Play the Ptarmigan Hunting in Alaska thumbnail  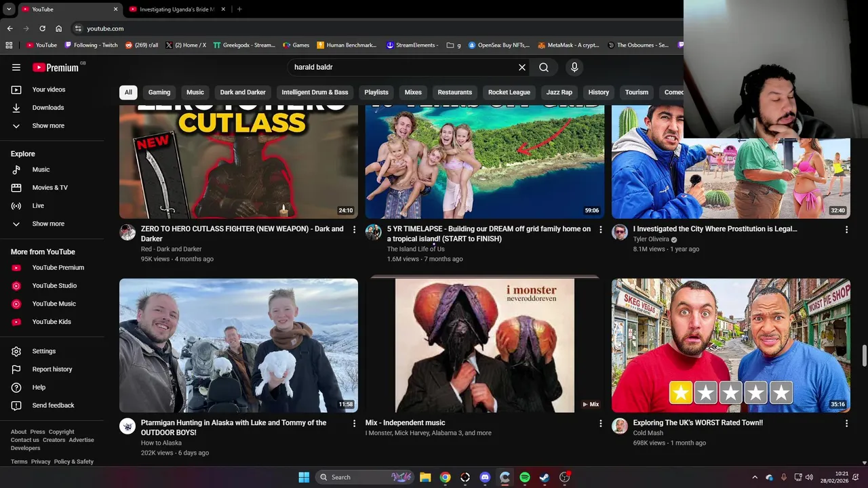point(239,345)
